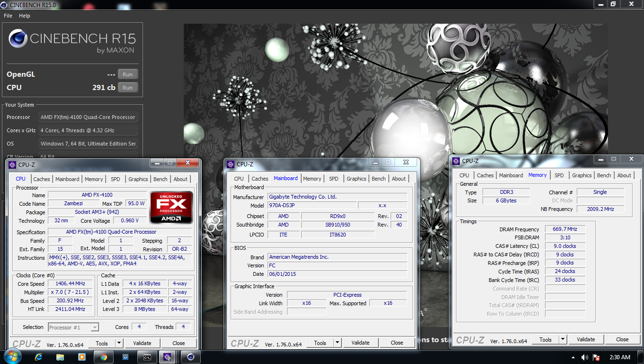This screenshot has height=364, width=644.
Task: Click Tools button in CPU-Z Mainboard window
Action: [320, 343]
